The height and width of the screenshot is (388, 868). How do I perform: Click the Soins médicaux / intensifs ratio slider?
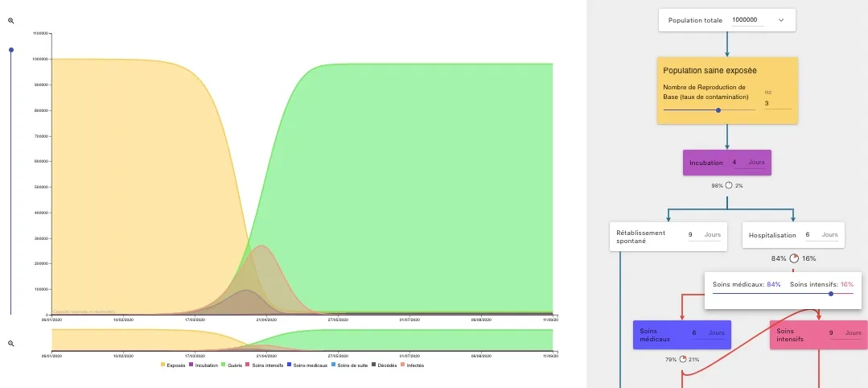click(831, 294)
